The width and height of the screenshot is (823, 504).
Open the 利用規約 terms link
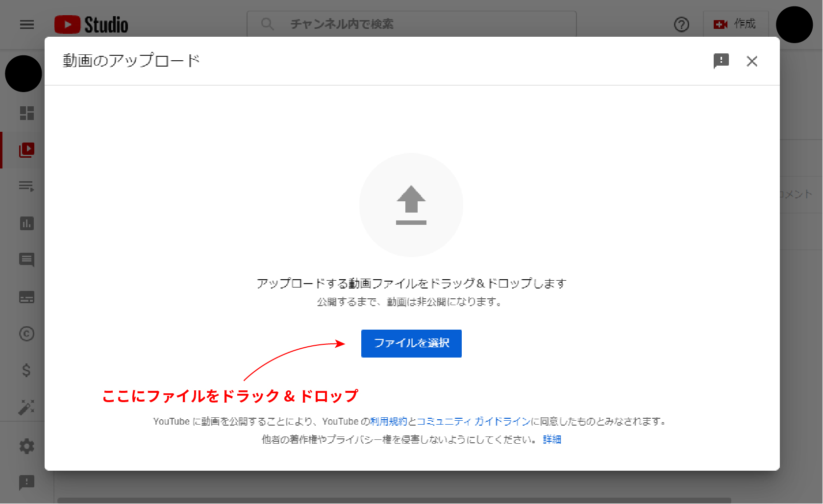[388, 421]
